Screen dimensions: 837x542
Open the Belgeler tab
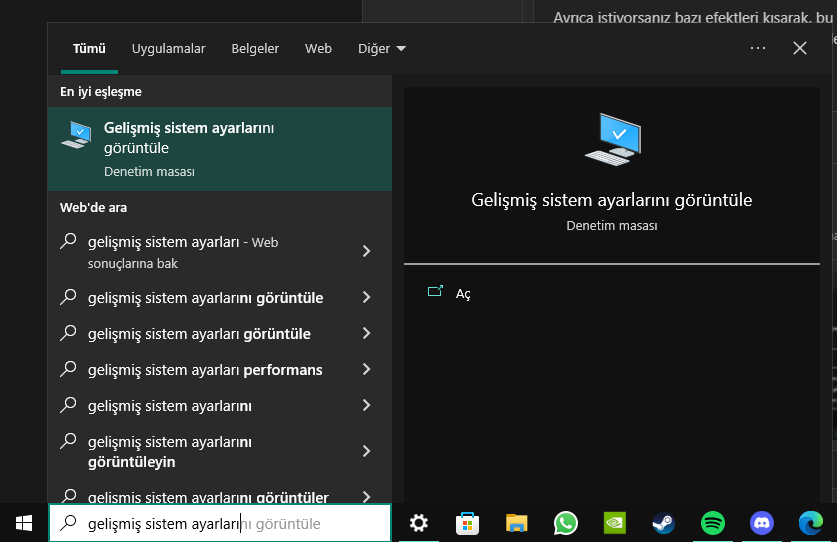tap(255, 49)
